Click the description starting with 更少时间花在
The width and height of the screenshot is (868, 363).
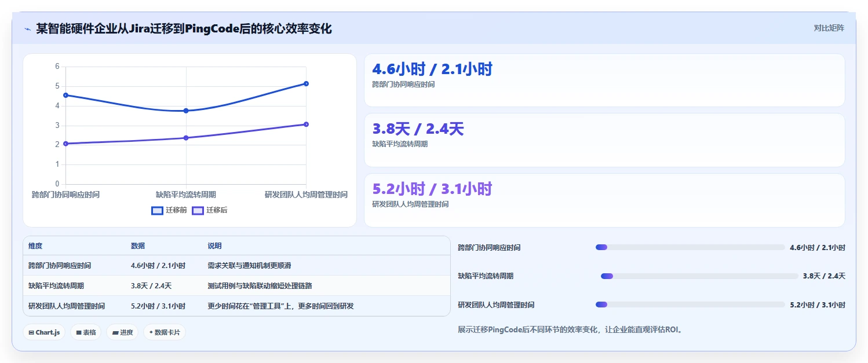(x=280, y=306)
